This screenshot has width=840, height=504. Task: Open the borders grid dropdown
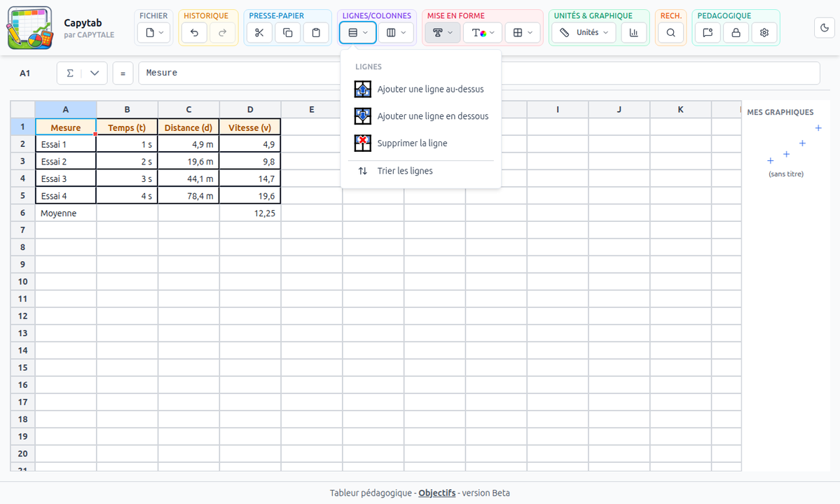523,33
